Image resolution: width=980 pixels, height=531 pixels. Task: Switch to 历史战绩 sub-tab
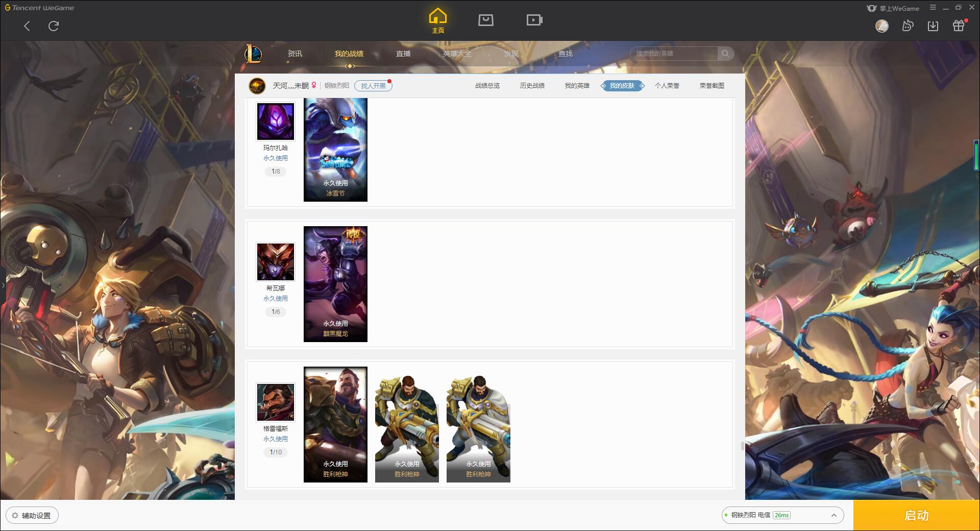532,86
